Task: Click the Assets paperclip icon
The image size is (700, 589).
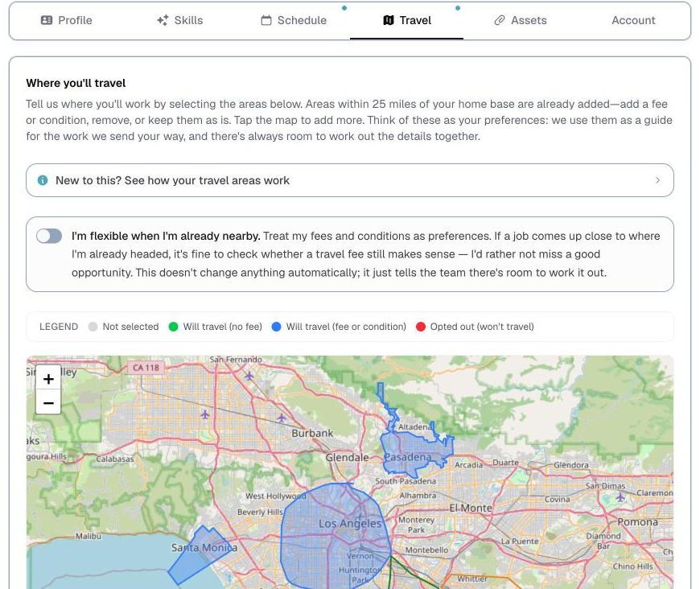Action: click(500, 20)
